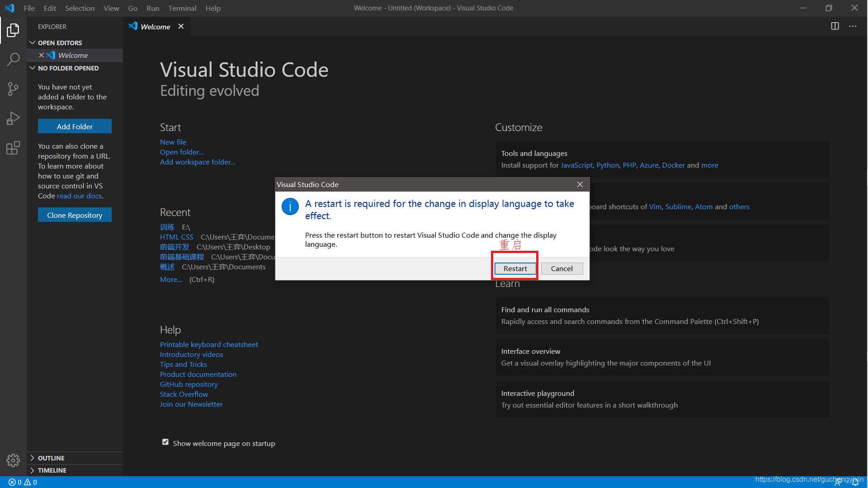
Task: Select Welcome entry in Open Editors
Action: (x=75, y=55)
